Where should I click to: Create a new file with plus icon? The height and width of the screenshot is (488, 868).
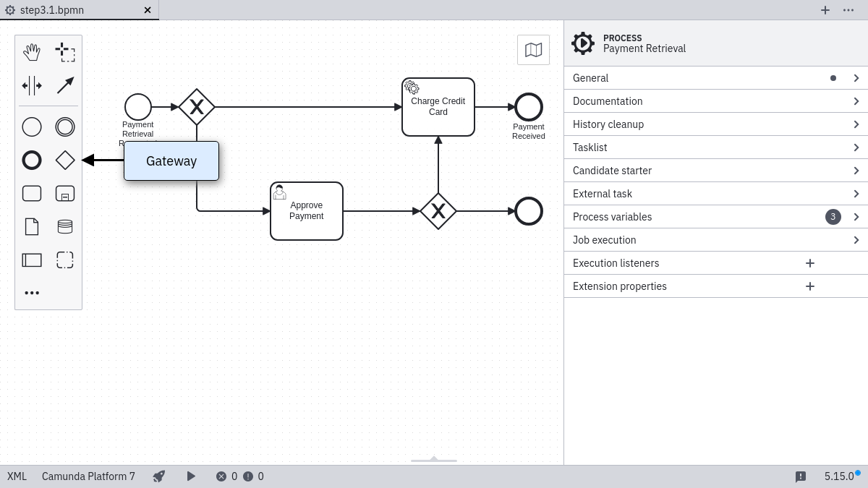825,10
